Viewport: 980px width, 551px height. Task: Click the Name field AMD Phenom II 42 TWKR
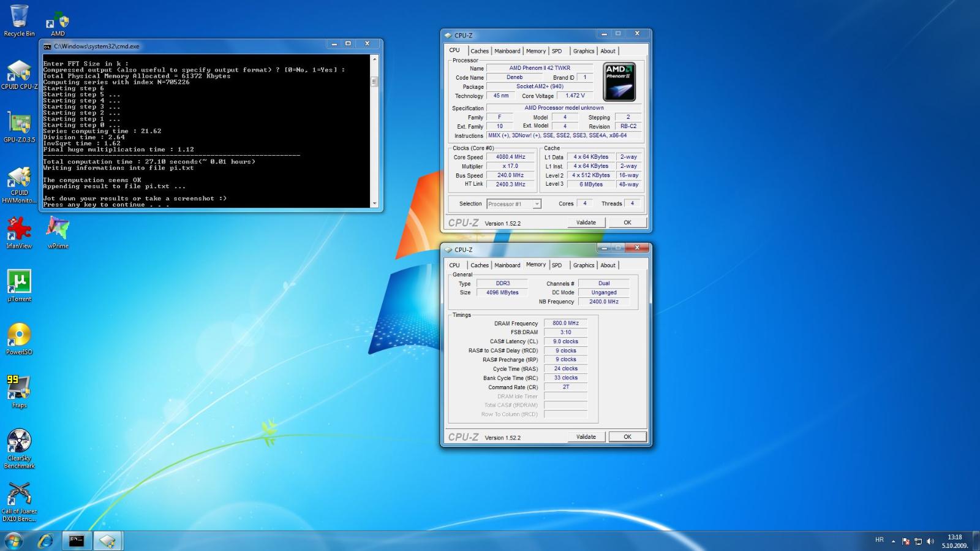(x=540, y=68)
